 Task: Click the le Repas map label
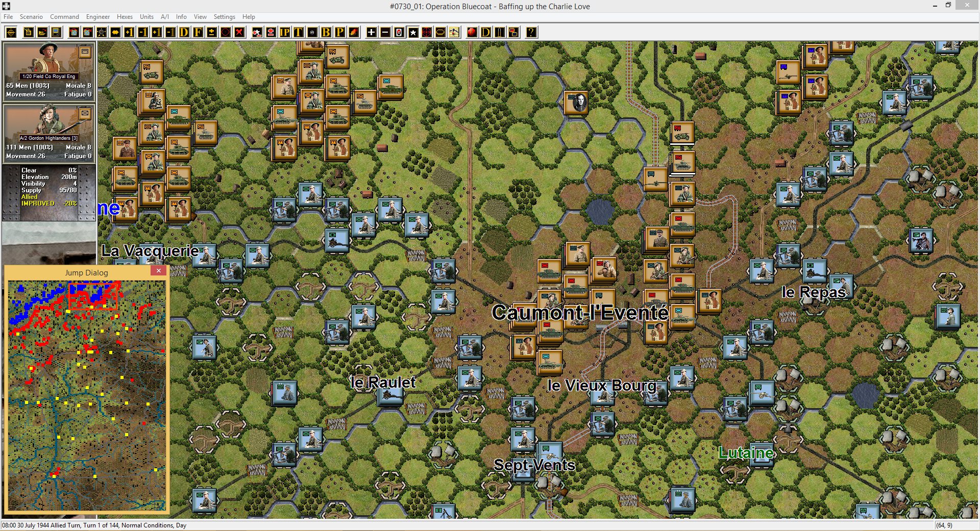pyautogui.click(x=814, y=292)
